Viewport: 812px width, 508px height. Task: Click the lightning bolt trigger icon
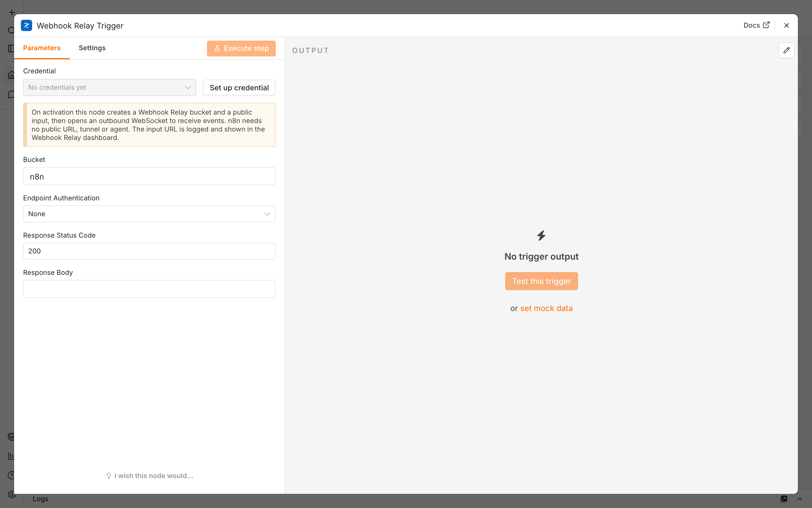click(x=541, y=236)
